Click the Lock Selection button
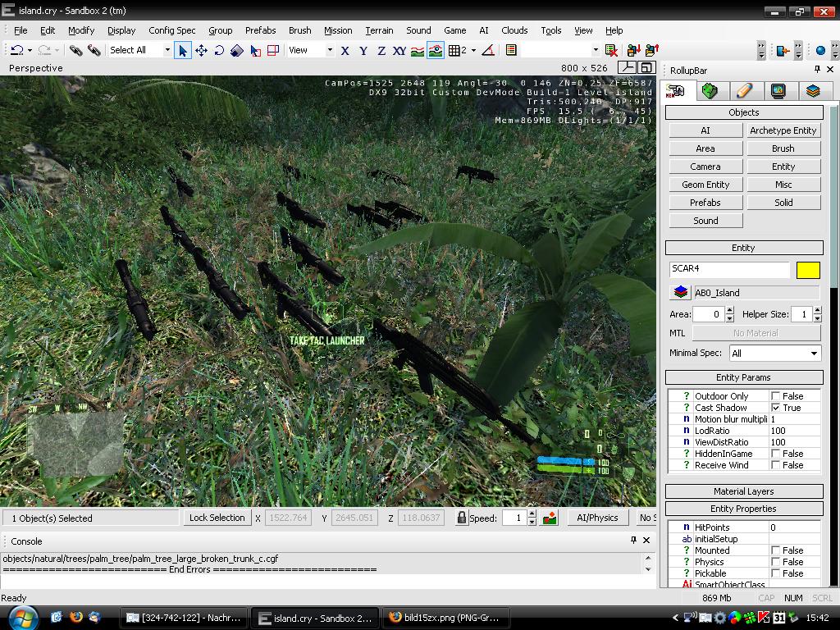 (x=217, y=518)
